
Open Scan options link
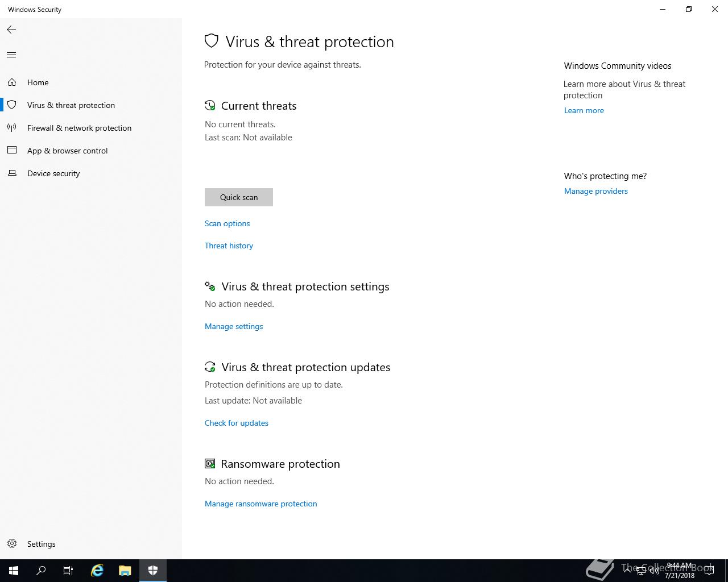pyautogui.click(x=227, y=223)
